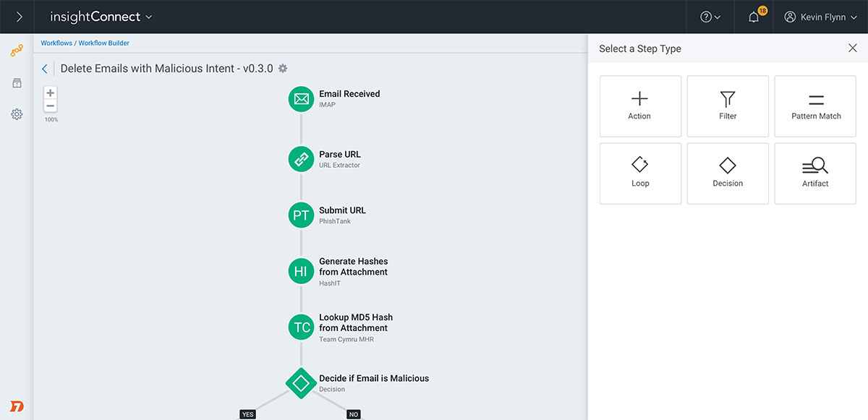Open sidebar settings gear icon

[x=17, y=114]
